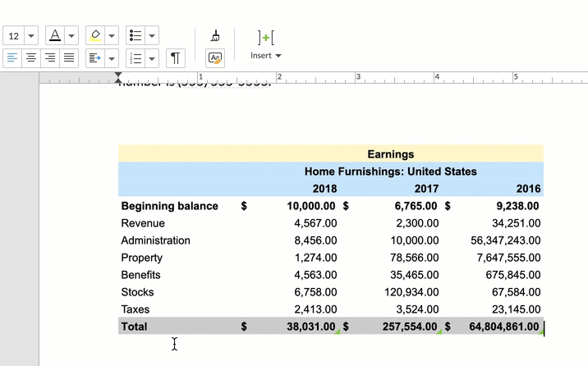Click the Earnings table header
This screenshot has height=366, width=588.
tap(391, 154)
